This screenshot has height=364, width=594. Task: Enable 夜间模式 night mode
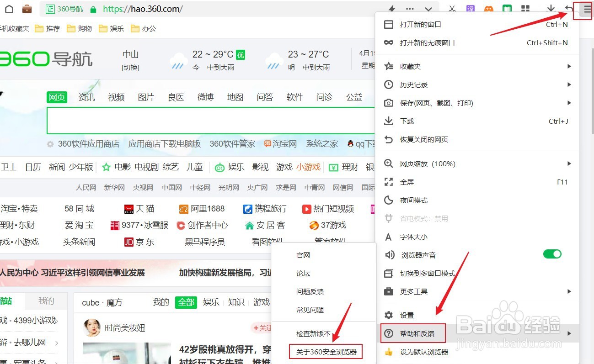[477, 200]
